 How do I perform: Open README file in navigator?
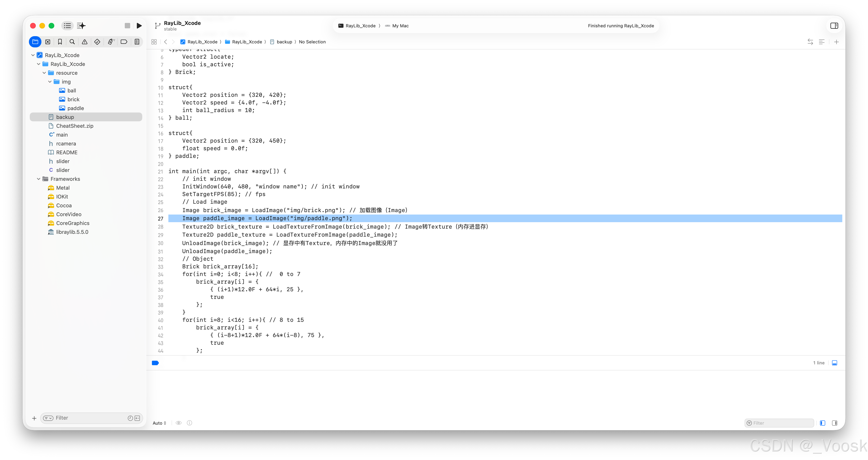coord(67,152)
